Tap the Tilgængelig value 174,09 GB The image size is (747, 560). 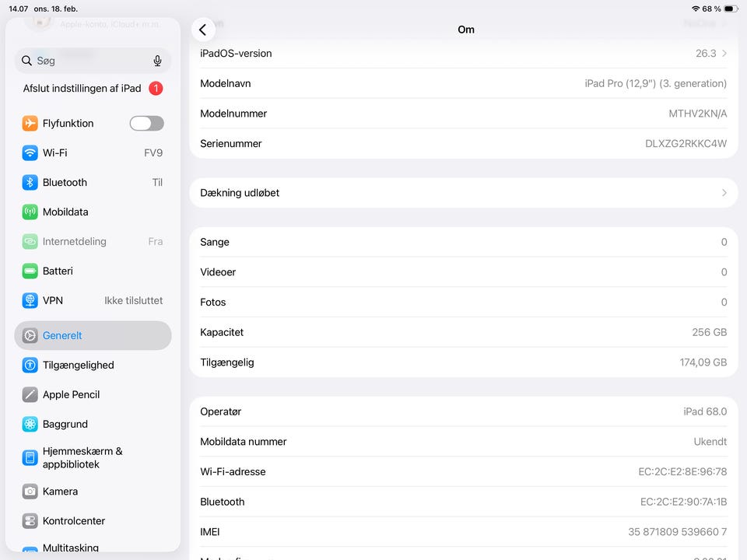coord(703,362)
